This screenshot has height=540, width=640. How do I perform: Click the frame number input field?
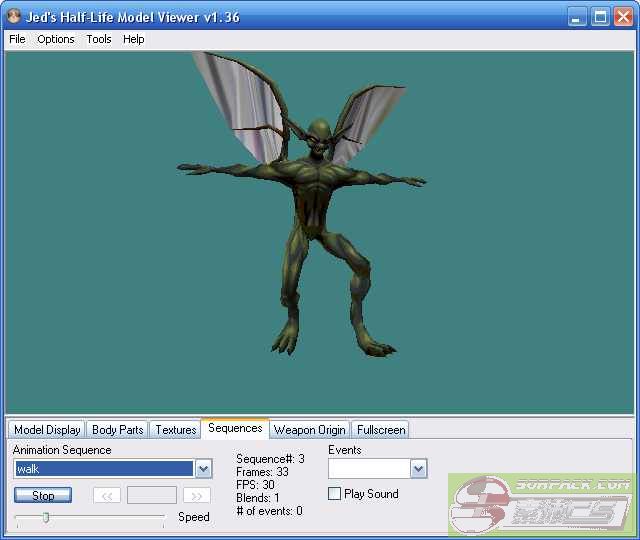tap(152, 495)
